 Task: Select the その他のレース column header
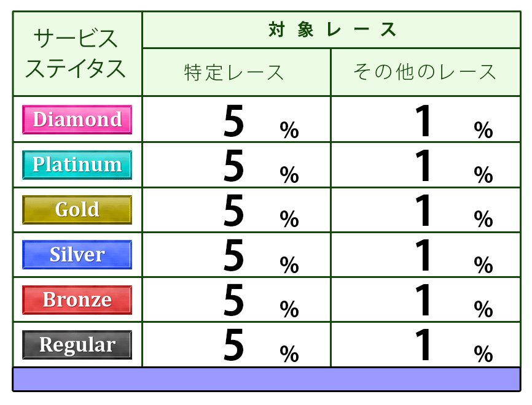click(425, 72)
